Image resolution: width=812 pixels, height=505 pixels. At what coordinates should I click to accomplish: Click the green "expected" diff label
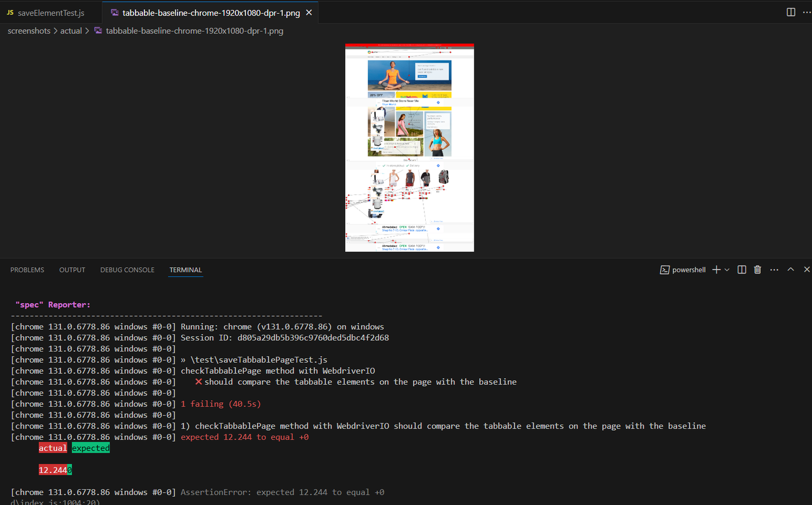tap(90, 448)
